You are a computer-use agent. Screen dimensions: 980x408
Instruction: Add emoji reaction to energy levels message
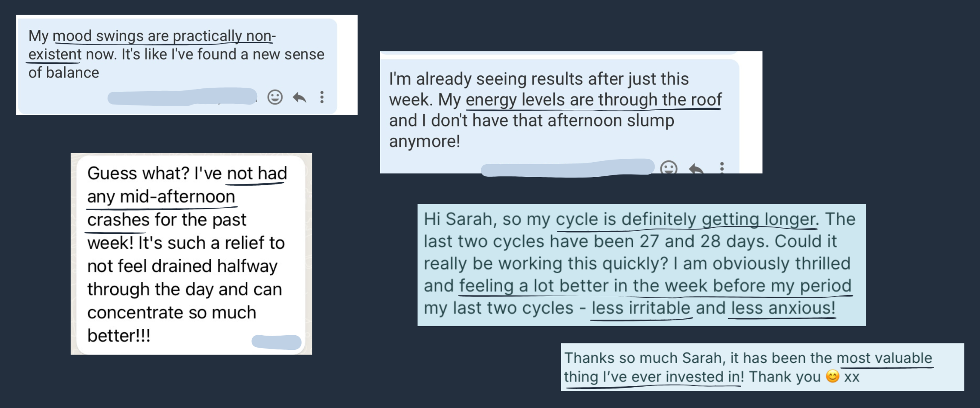pos(669,167)
